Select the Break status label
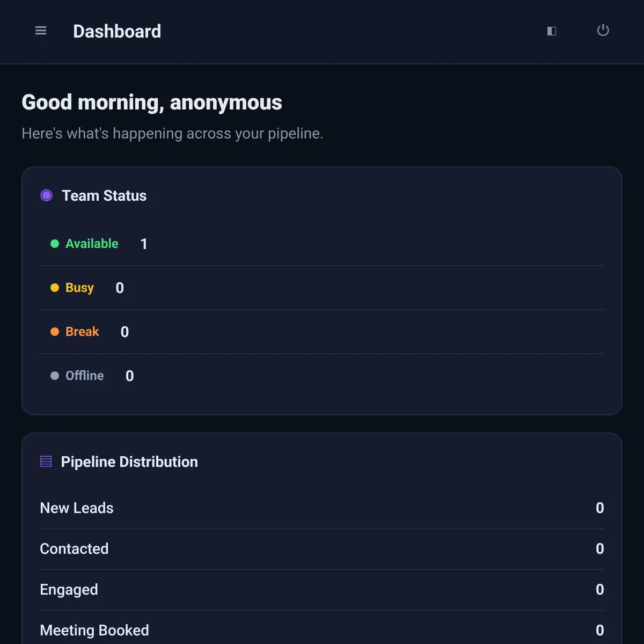Image resolution: width=644 pixels, height=644 pixels. (82, 332)
